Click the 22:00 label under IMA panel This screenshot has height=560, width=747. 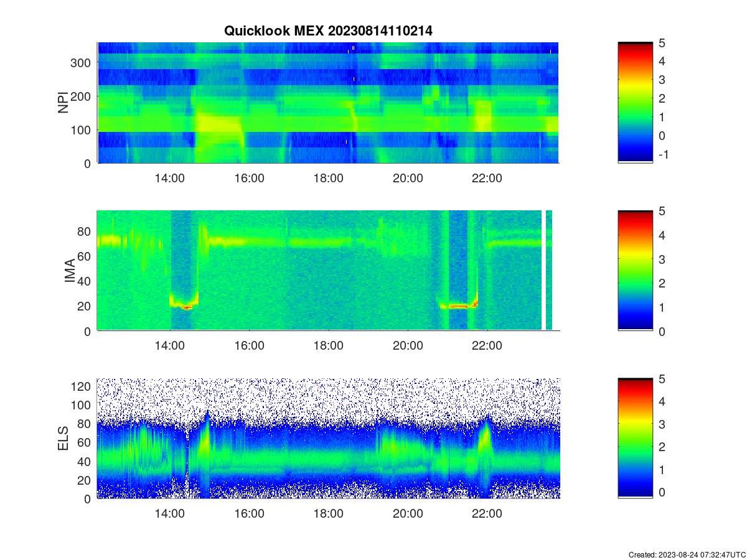click(487, 346)
